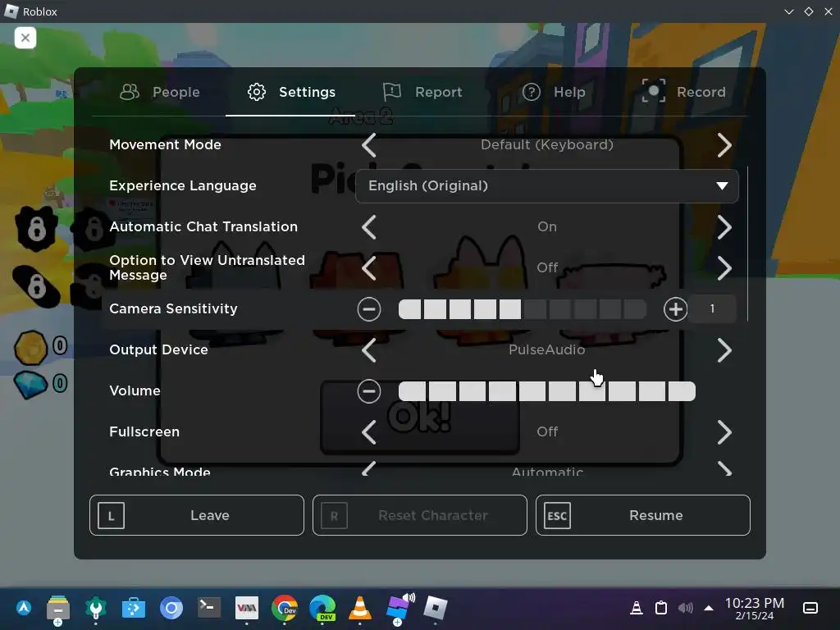
Task: Open the Help tab
Action: tap(554, 92)
